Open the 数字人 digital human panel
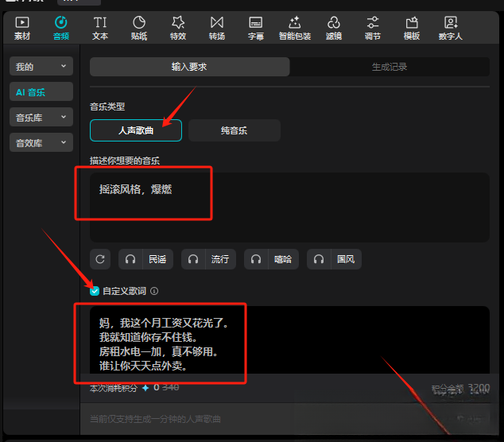 click(x=451, y=29)
